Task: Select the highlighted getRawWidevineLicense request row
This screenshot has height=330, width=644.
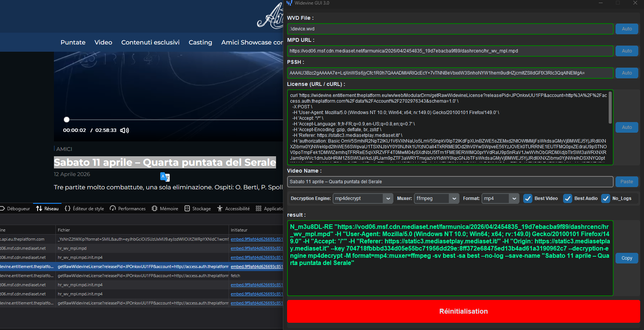Action: (x=142, y=267)
